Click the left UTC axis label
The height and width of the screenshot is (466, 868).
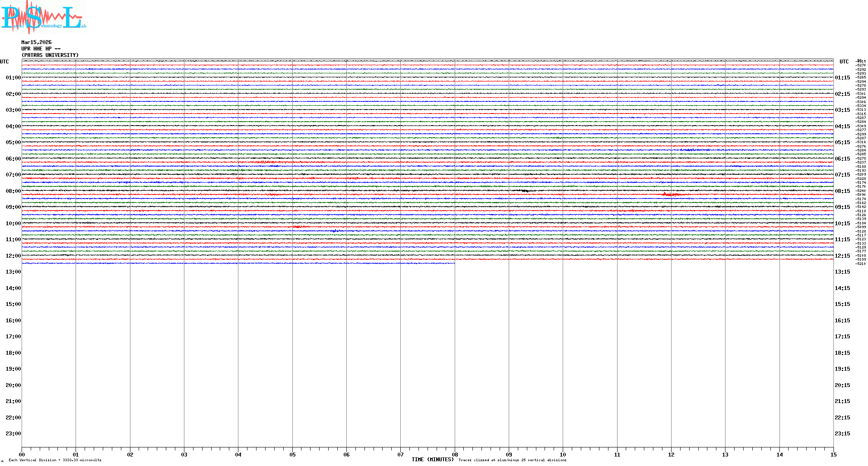4,62
